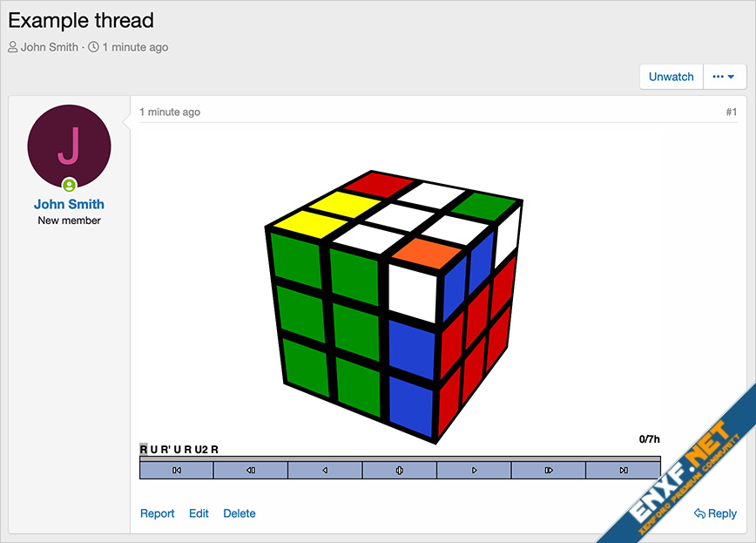The width and height of the screenshot is (756, 543).
Task: Click the fast forward playback button
Action: [549, 470]
